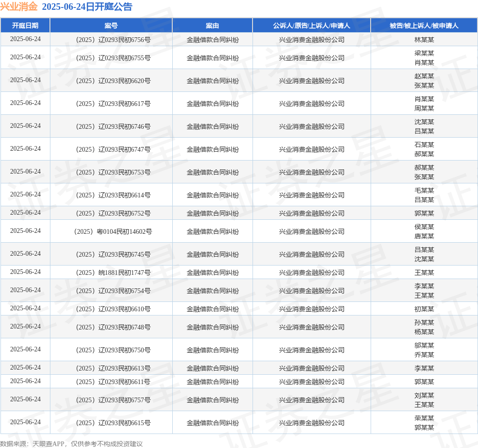The width and height of the screenshot is (478, 448).
Task: Select case number 辽0293民初6620号
Action: [x=113, y=81]
